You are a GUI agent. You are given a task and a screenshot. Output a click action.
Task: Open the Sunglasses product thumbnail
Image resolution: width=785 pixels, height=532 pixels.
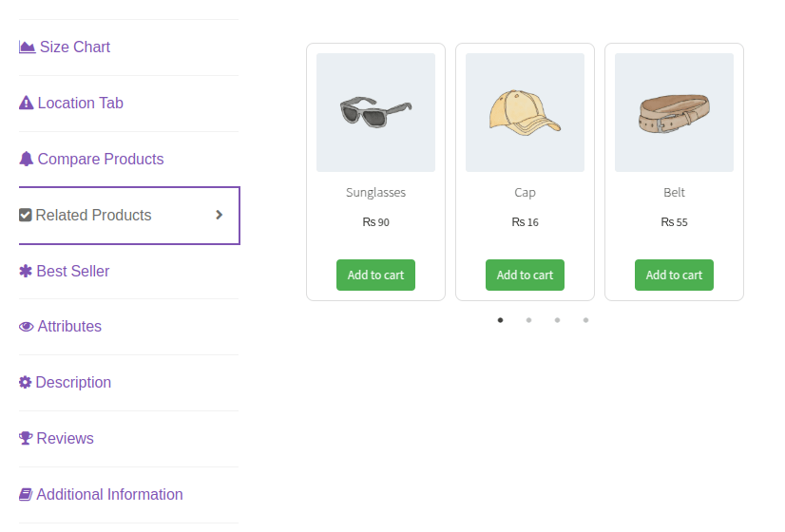pos(375,112)
